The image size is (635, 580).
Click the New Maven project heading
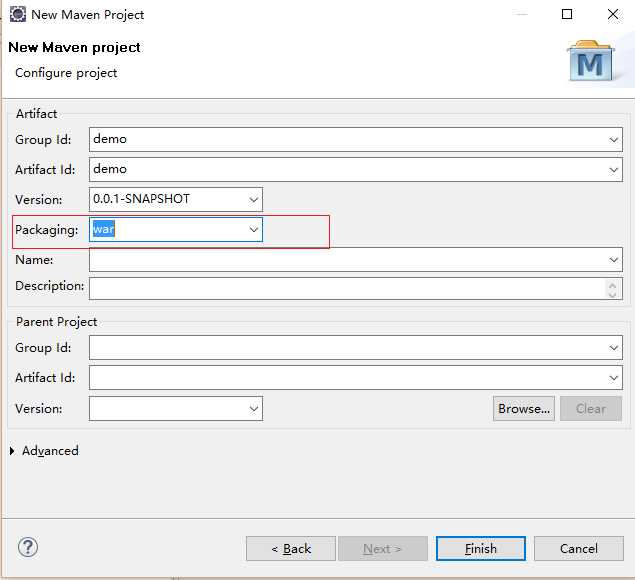point(74,47)
